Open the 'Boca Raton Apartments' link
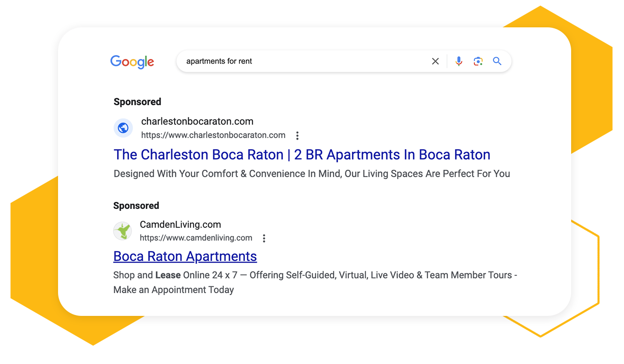Viewport: 624px width, 364px height. coord(185,256)
